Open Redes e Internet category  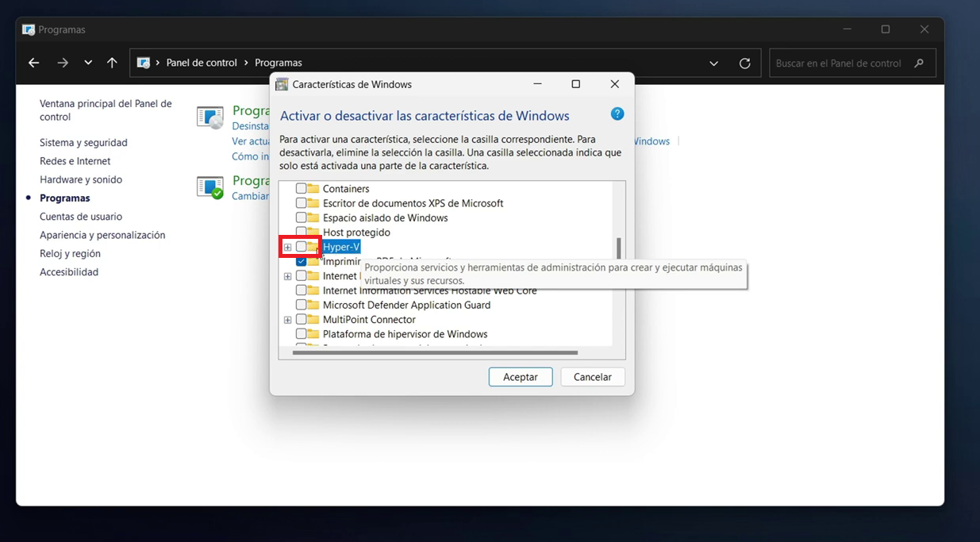pyautogui.click(x=75, y=161)
